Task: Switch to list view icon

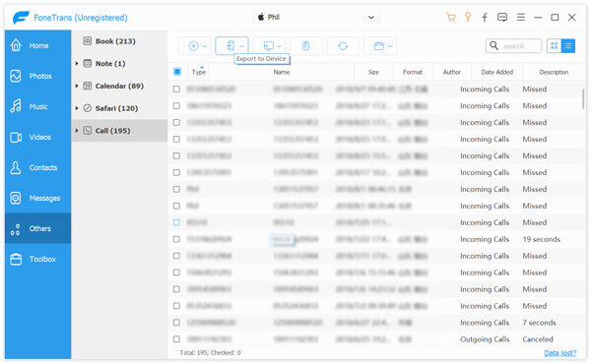Action: 568,46
